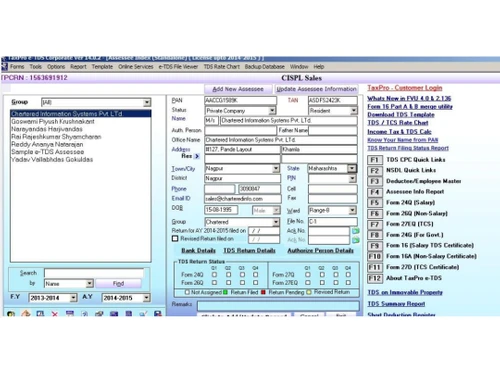Toggle Form 26Q Q2 status box
The height and width of the screenshot is (375, 500).
228,282
